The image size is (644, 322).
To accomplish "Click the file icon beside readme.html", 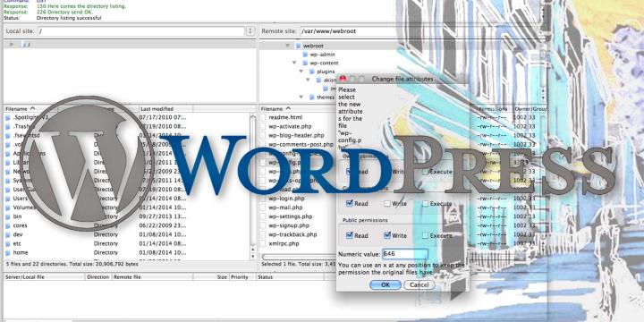I will coord(263,117).
